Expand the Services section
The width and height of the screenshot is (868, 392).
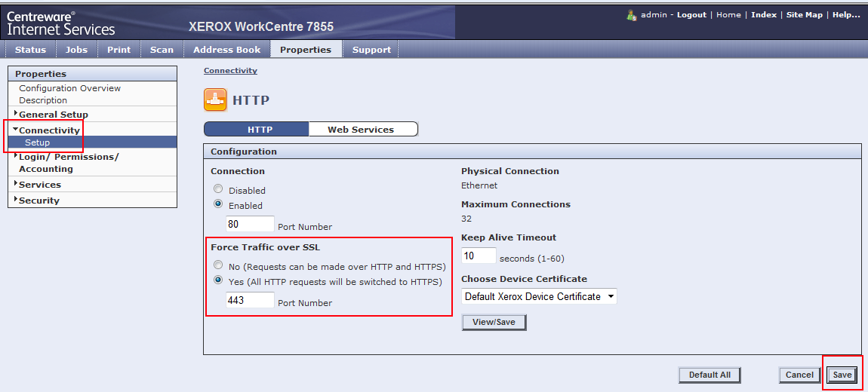[39, 185]
